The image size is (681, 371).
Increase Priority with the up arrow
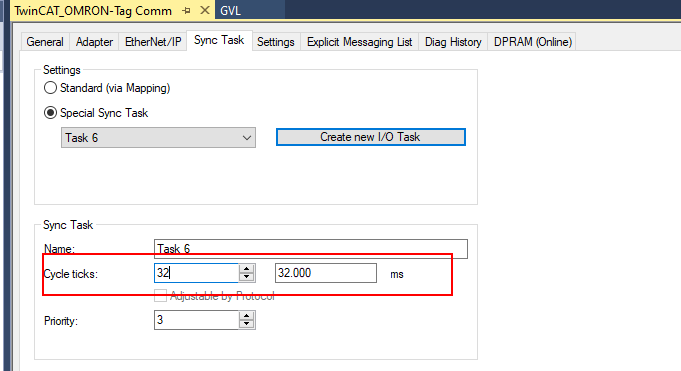coord(247,315)
